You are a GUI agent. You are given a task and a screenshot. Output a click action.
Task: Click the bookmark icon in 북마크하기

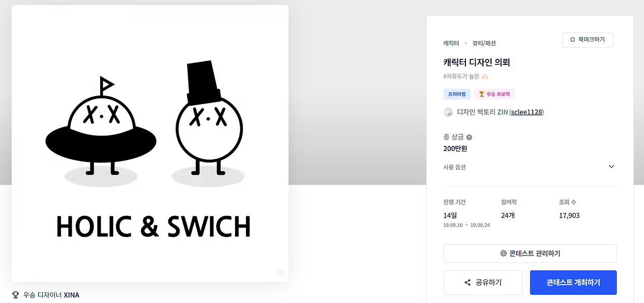coord(573,40)
